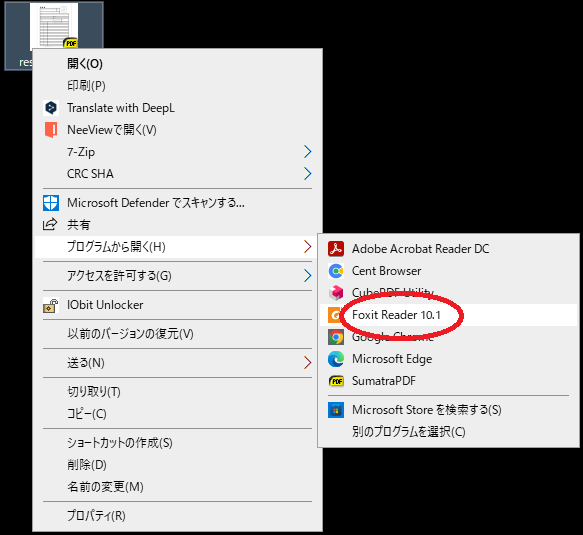Click the IObit Unlocker padlock icon
Viewport: 583px width, 535px height.
[51, 305]
